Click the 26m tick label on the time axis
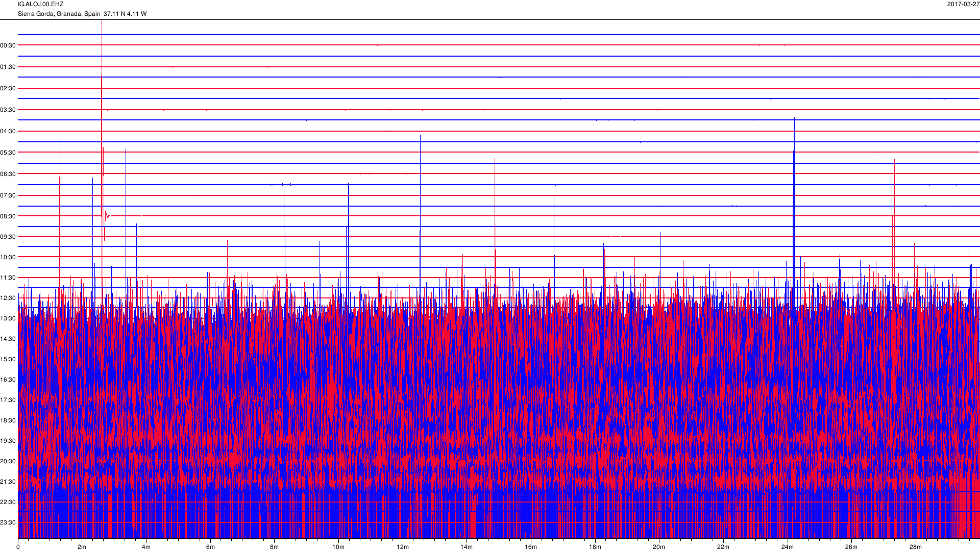The height and width of the screenshot is (551, 980). (x=851, y=547)
